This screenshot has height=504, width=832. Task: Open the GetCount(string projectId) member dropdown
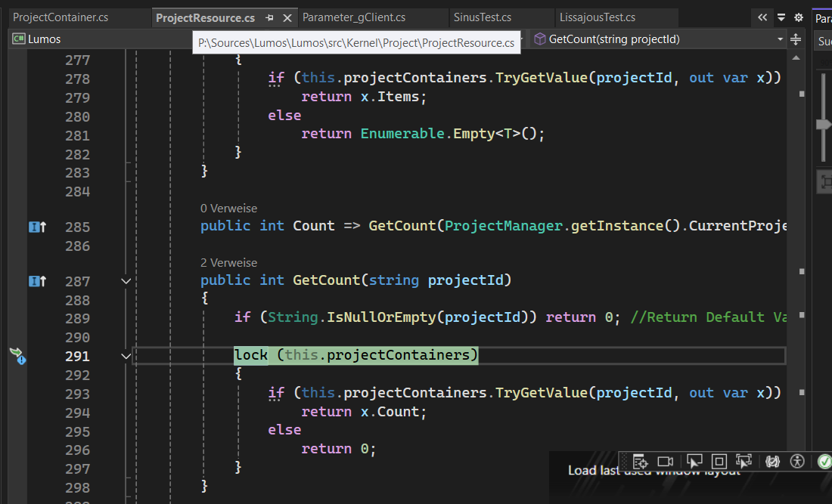(x=658, y=39)
